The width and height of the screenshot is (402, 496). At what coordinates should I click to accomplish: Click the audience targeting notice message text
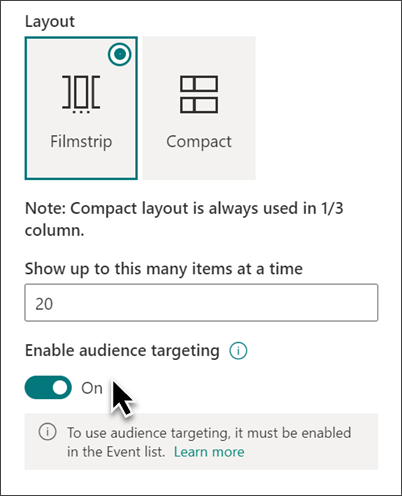pos(209,442)
